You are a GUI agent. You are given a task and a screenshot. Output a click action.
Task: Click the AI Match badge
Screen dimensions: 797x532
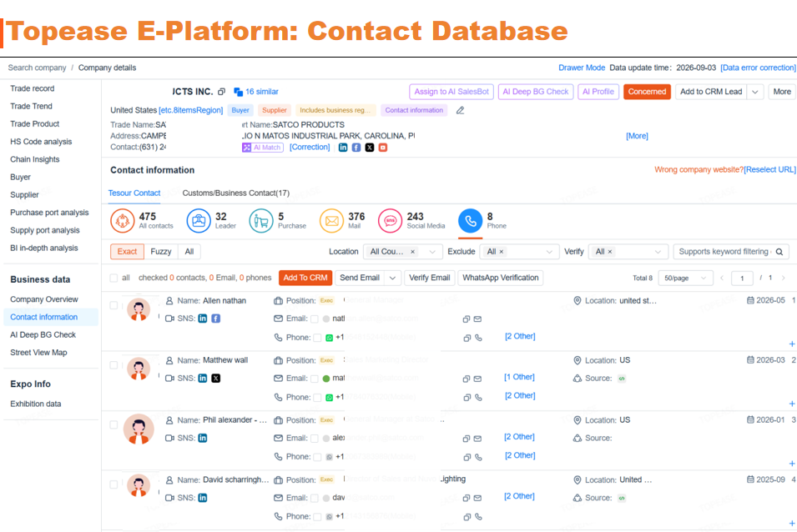click(x=262, y=148)
